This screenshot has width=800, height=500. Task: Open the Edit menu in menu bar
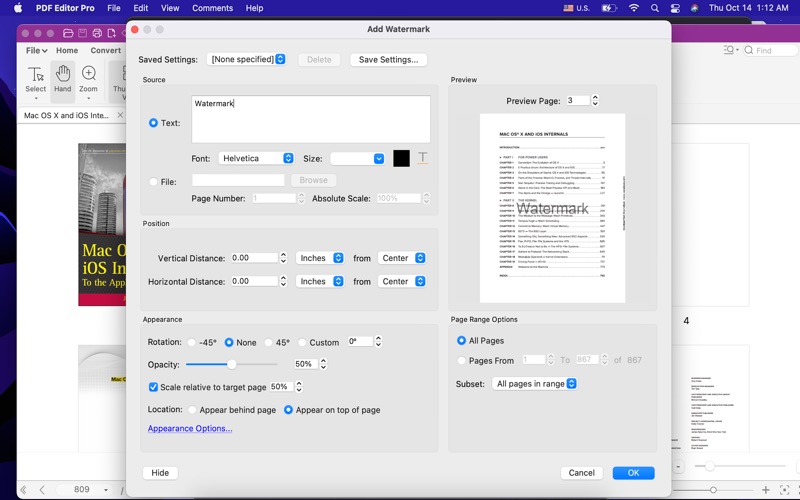[x=140, y=8]
